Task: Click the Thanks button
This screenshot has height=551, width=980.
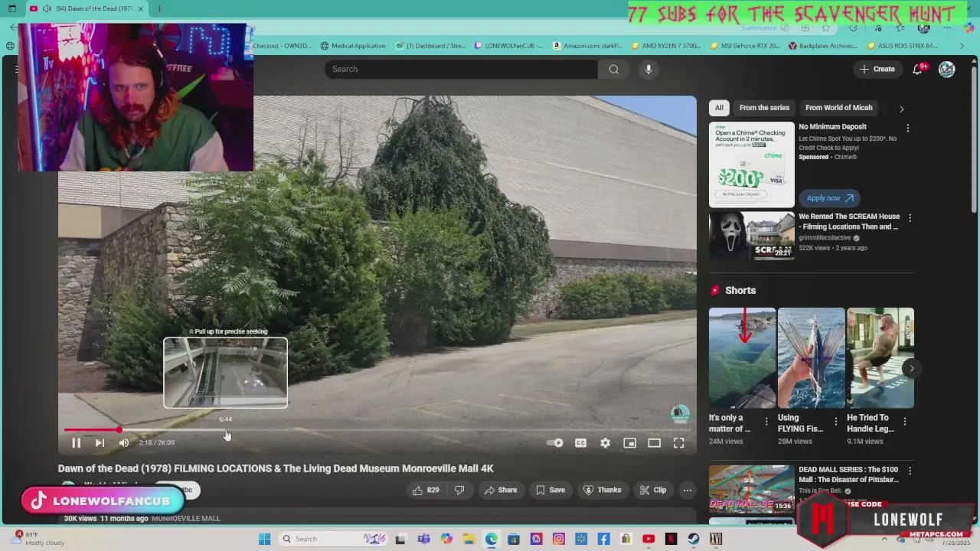Action: point(603,490)
